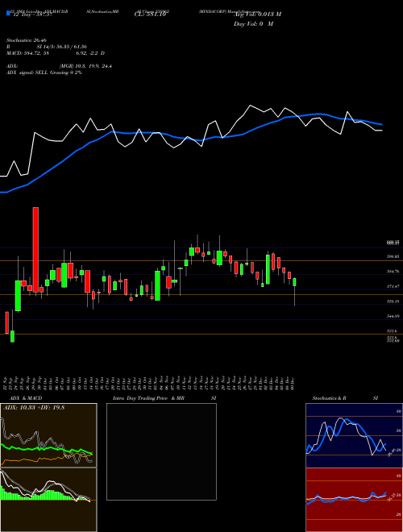Click the 584.76 price axis label
The width and height of the screenshot is (403, 532).
393,272
